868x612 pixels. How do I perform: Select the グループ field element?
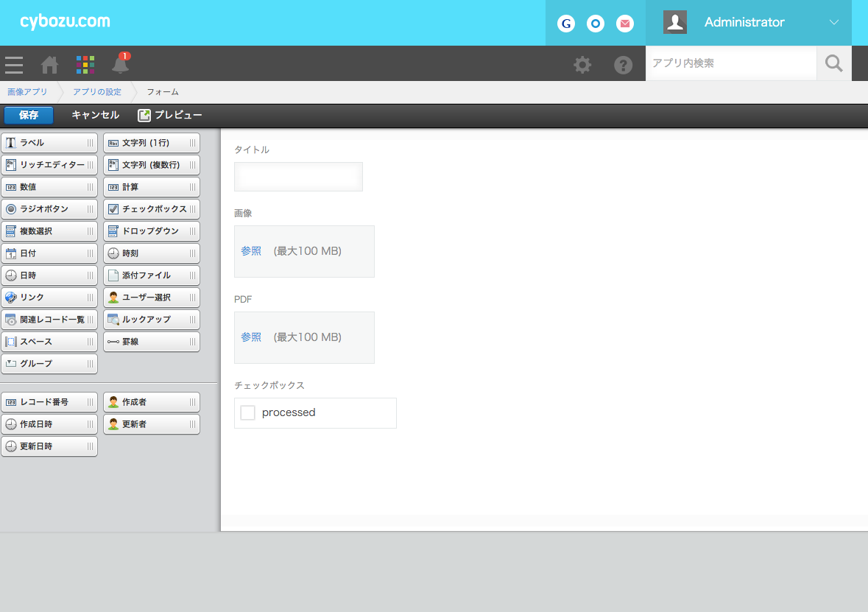click(x=49, y=364)
